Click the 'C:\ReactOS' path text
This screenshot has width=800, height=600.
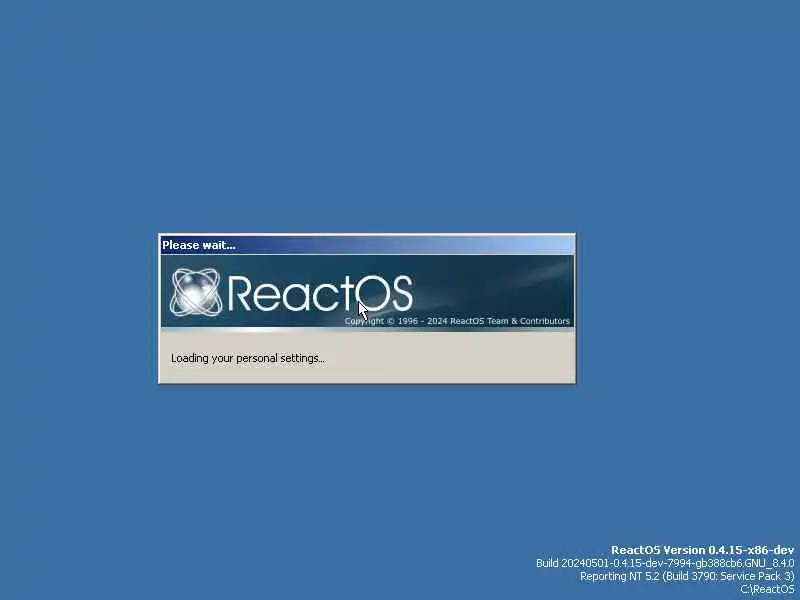[767, 589]
